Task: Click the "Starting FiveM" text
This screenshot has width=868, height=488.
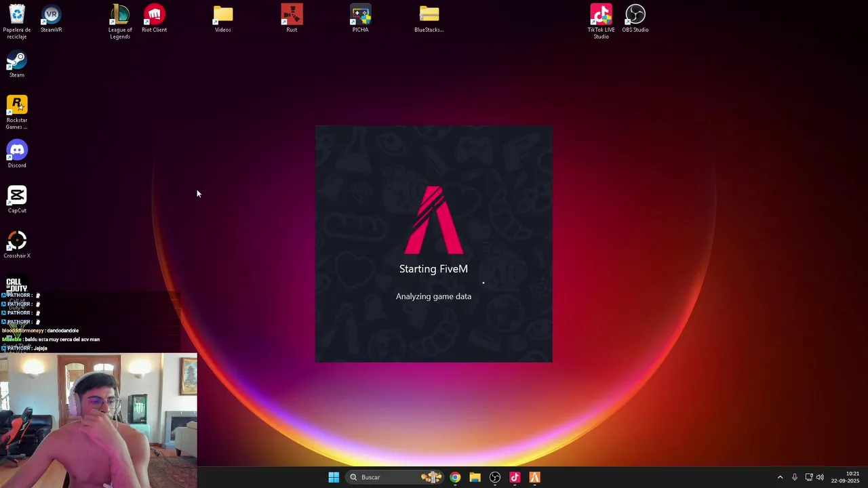Action: pos(433,269)
